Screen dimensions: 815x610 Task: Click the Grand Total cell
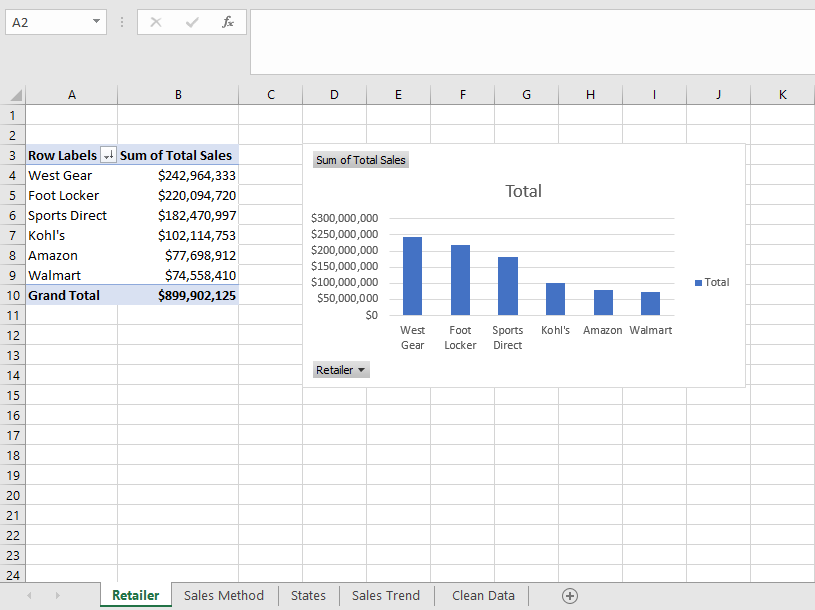coord(71,295)
